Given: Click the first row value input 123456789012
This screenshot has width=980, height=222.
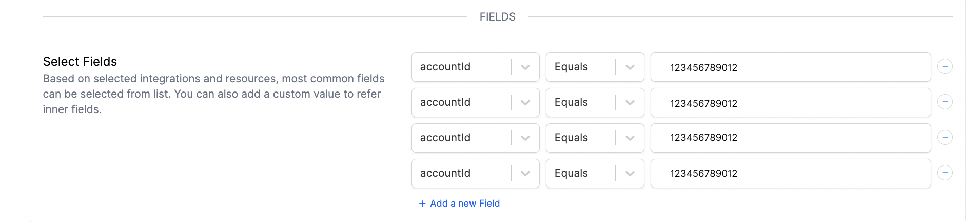Looking at the screenshot, I should 790,67.
